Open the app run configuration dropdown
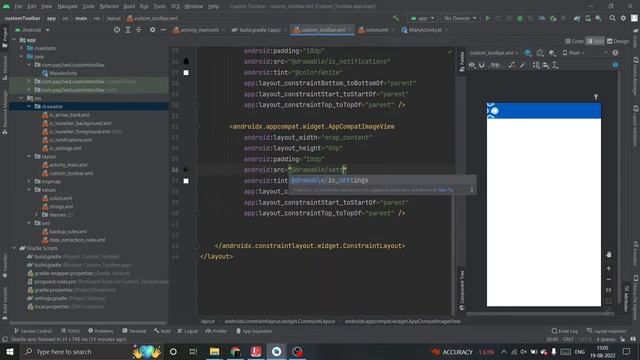Screen dimensions: 640x360 pyautogui.click(x=422, y=18)
